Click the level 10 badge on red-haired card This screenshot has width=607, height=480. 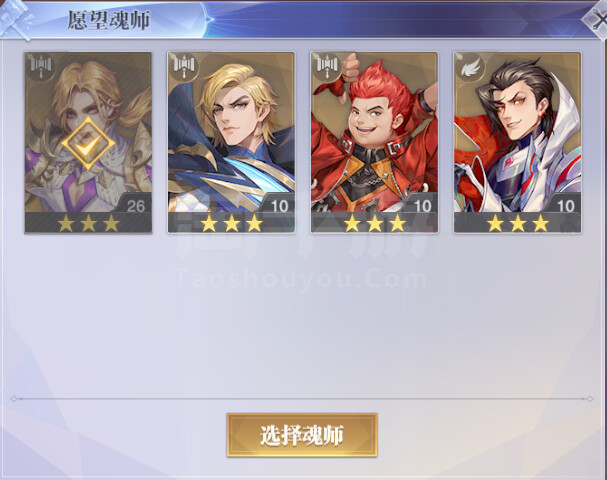click(422, 206)
